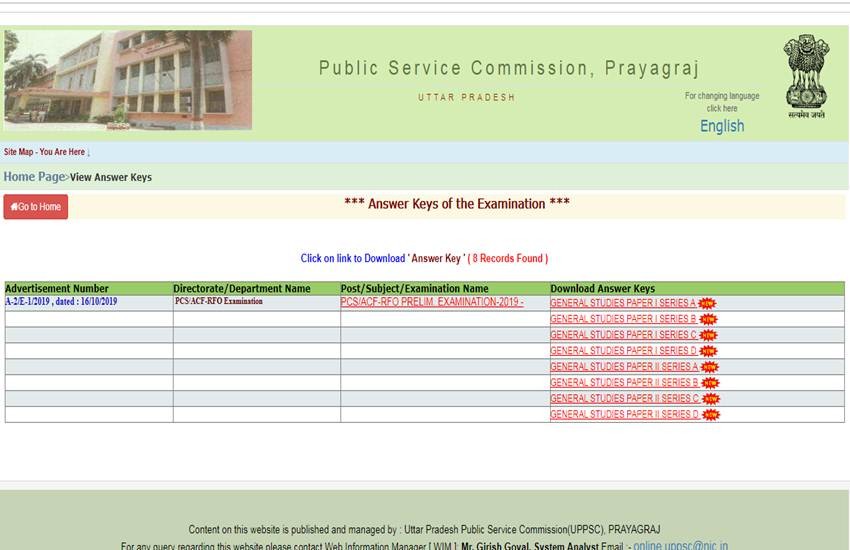Download General Studies Paper II Series B
850x550 pixels.
point(623,383)
